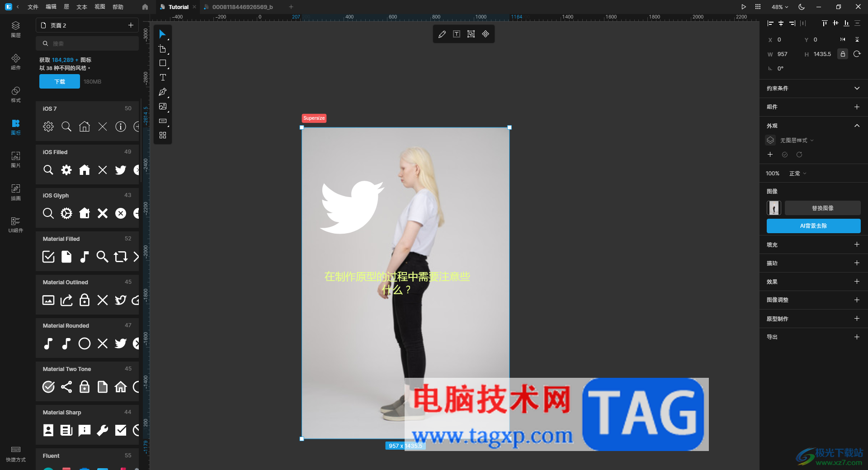The image size is (868, 470).
Task: Flip the image horizontally
Action: [843, 40]
